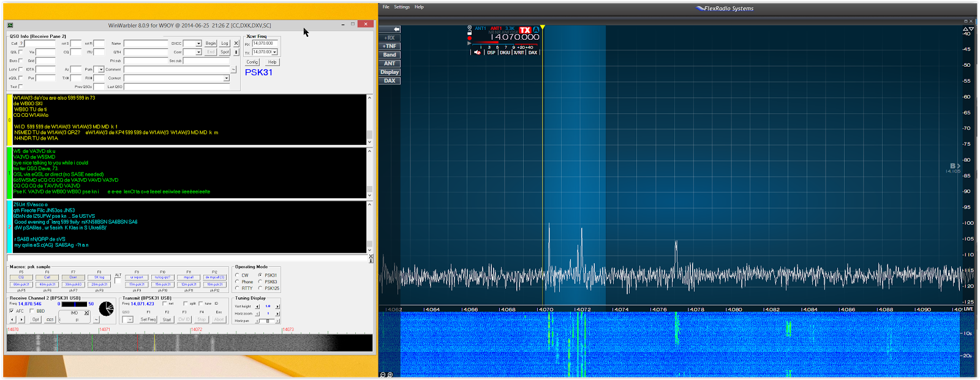Tick the QSL checkbox
Viewport: 980px width, 380px height.
click(20, 52)
